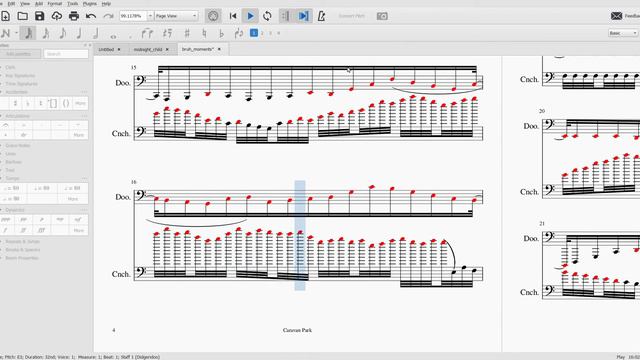Redo the last undone action
Screen dimensions: 640x360
pos(108,16)
